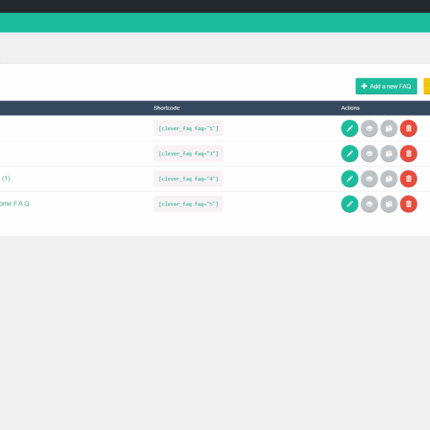Duplicate the FAQ with shortcode faq="5"
430x430 pixels.
coord(389,204)
